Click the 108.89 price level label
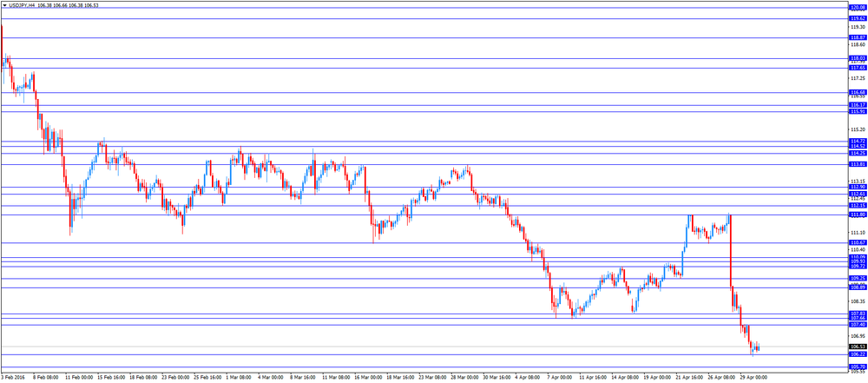 [858, 287]
